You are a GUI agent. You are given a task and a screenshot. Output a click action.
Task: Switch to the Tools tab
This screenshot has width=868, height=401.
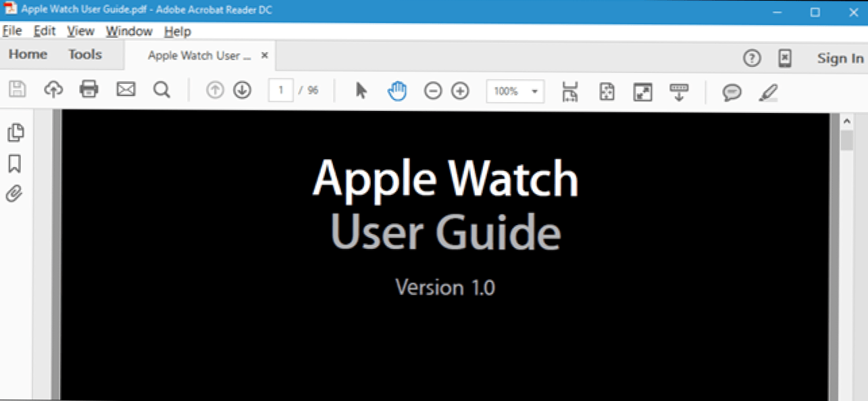click(85, 54)
